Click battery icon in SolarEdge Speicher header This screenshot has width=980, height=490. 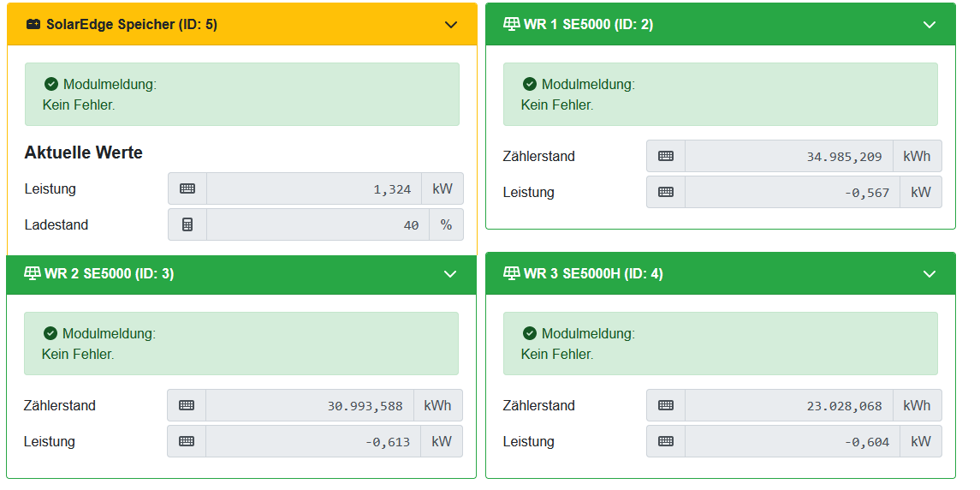pyautogui.click(x=33, y=25)
